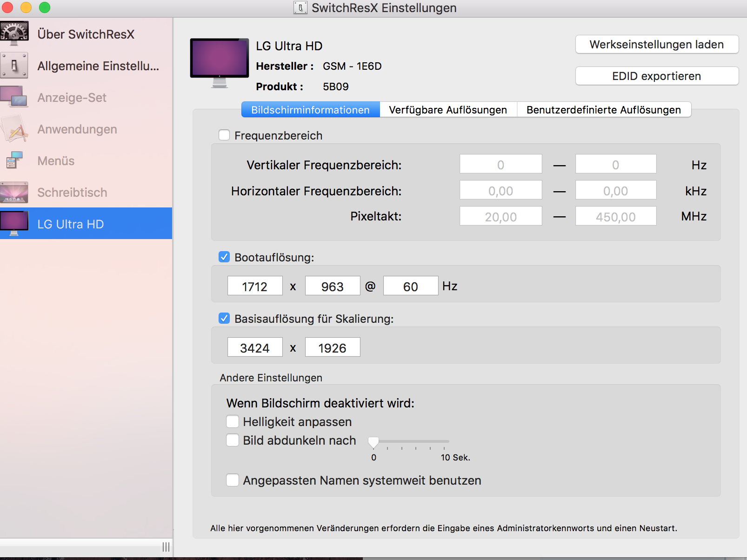Click the Über SwitchResX gear monitor icon

[14, 34]
